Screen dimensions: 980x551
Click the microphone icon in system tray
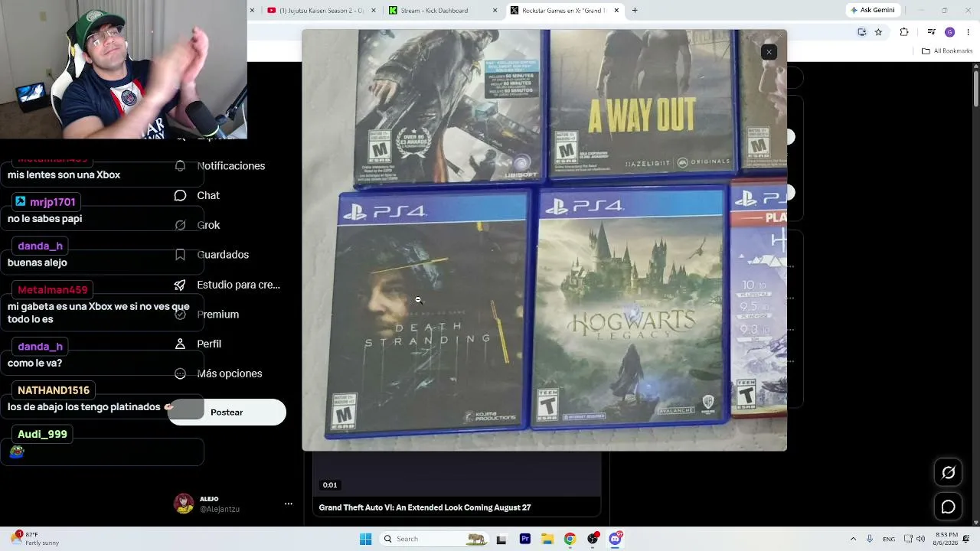[x=870, y=539]
